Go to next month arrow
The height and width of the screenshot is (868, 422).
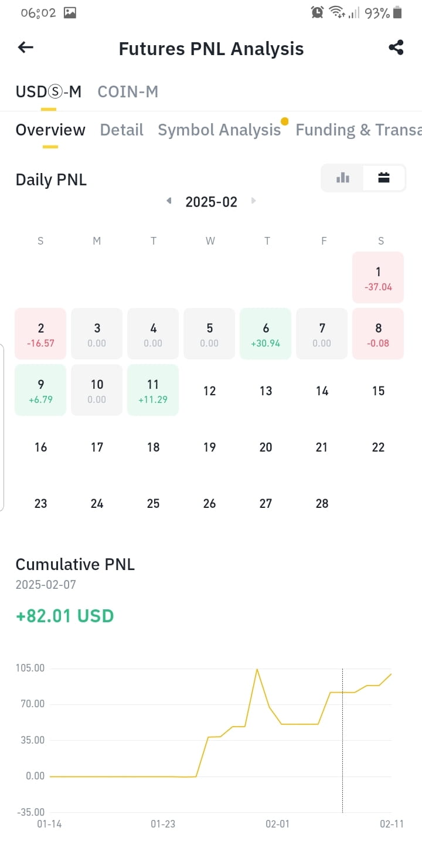(x=254, y=201)
